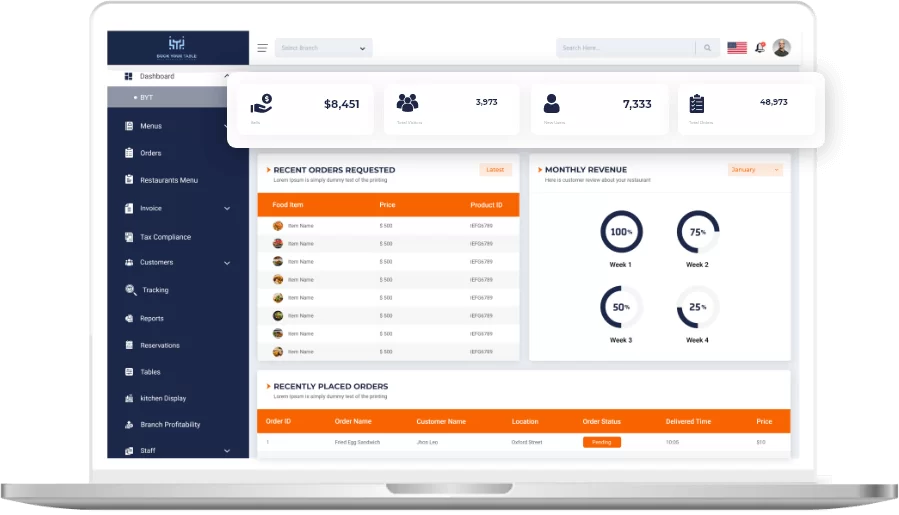Click the Orders clipboard icon in sidebar
This screenshot has width=899, height=515.
pos(129,153)
